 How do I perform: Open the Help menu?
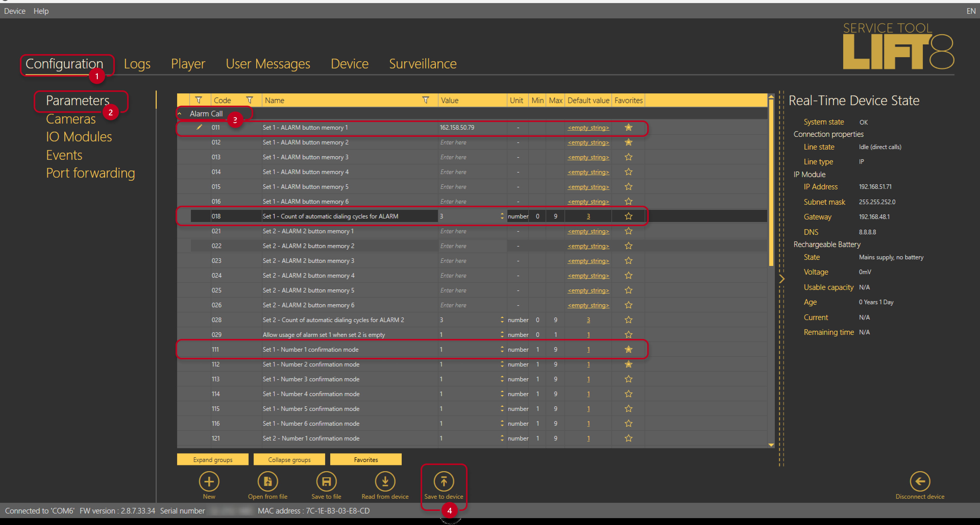tap(41, 11)
